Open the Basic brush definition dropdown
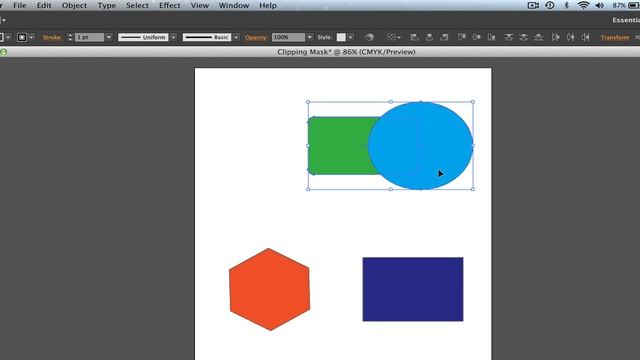The width and height of the screenshot is (640, 360). [236, 37]
